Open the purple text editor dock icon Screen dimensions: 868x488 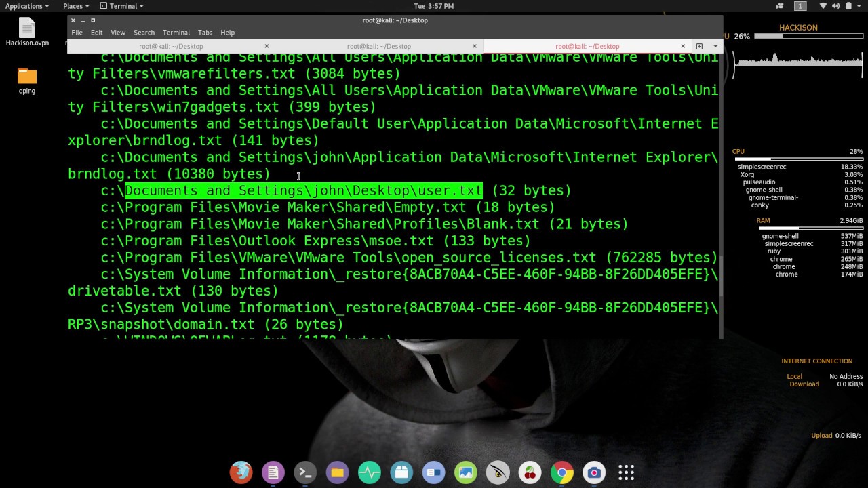pos(273,472)
